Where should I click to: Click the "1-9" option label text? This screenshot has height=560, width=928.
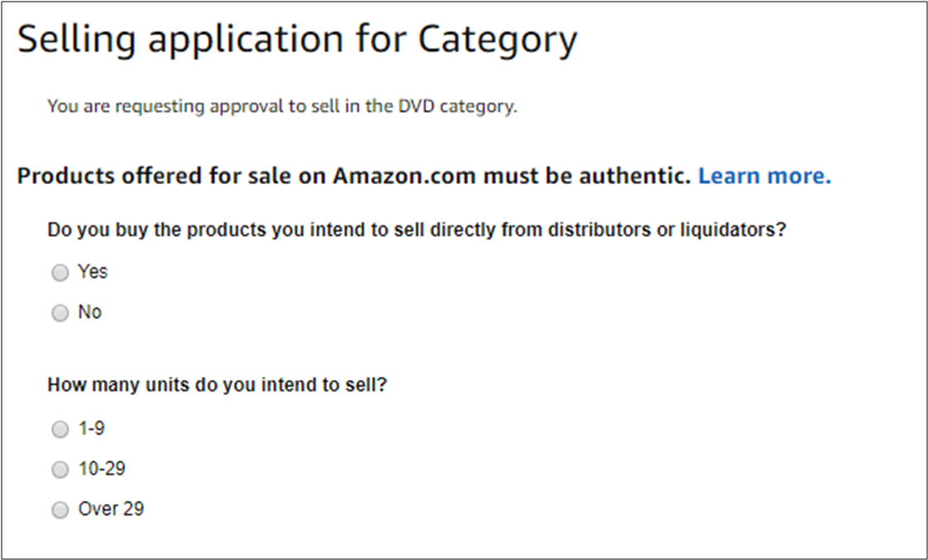tap(91, 428)
